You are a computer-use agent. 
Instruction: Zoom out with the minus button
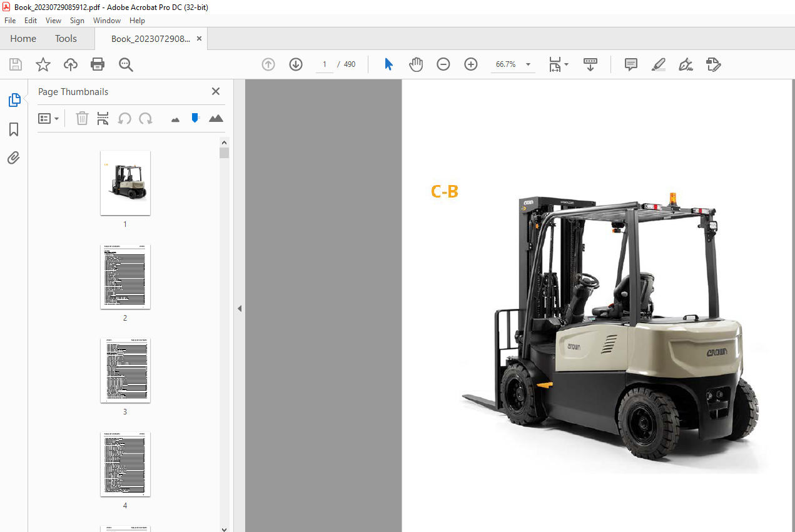pos(443,64)
